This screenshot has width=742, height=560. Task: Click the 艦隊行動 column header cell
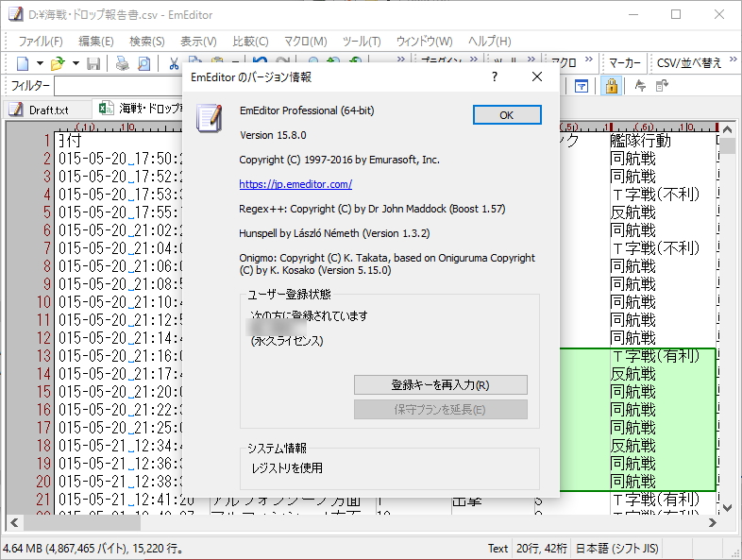pyautogui.click(x=663, y=141)
